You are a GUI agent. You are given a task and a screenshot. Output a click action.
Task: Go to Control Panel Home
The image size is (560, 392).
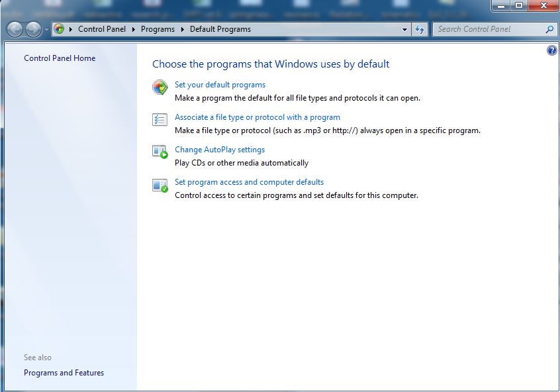[x=60, y=58]
